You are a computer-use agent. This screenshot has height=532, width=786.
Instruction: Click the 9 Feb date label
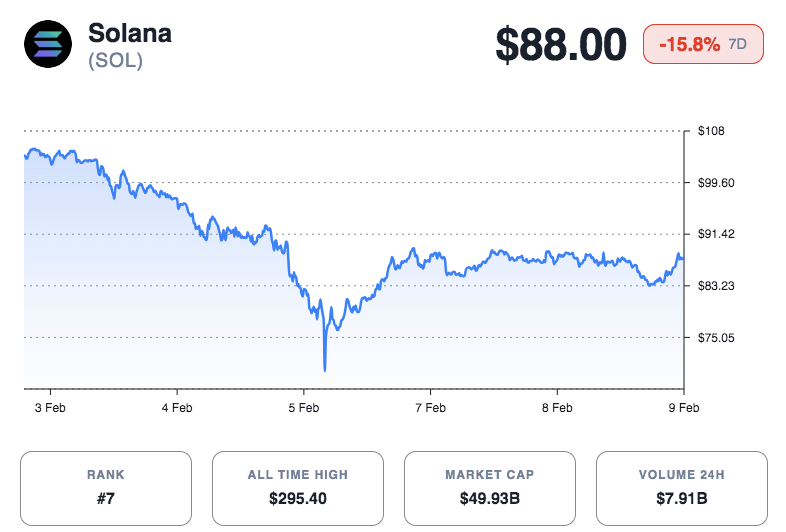click(x=683, y=408)
